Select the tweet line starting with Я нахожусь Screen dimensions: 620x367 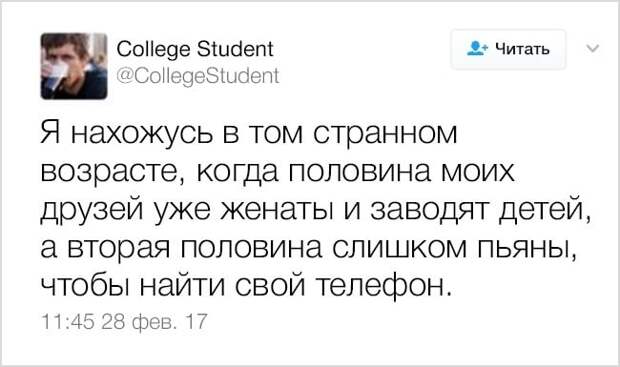coord(249,133)
